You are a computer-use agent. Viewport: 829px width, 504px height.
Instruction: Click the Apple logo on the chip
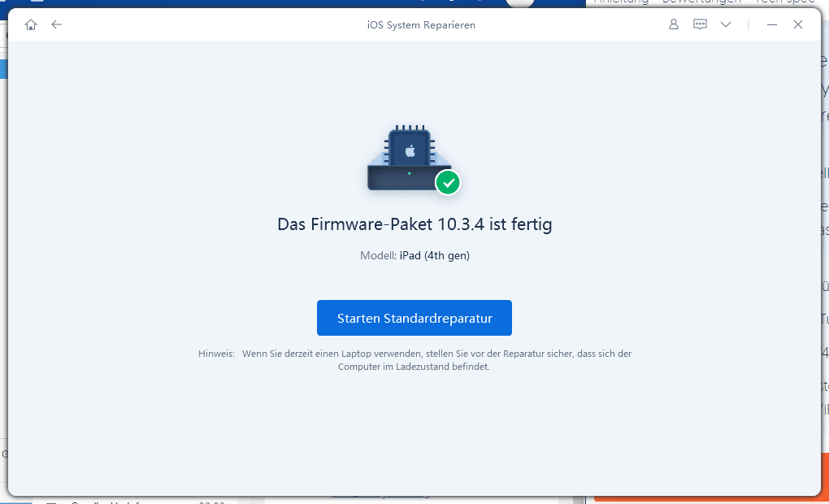410,150
